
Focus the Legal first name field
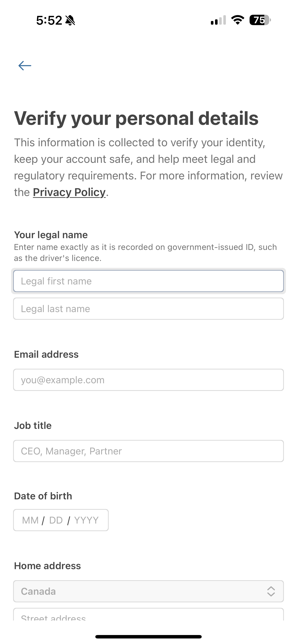click(148, 281)
